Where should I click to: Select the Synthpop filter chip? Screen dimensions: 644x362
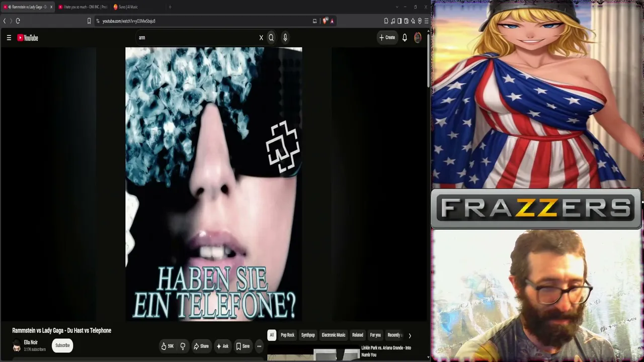pyautogui.click(x=308, y=335)
